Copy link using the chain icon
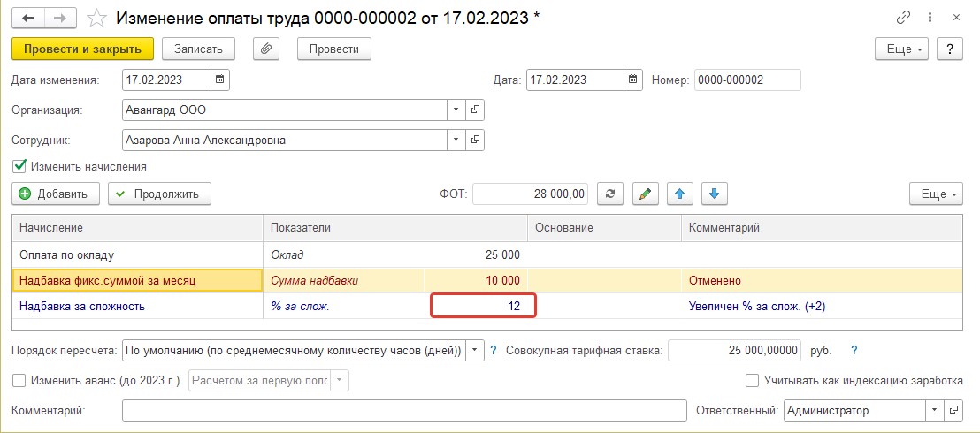980x433 pixels. point(903,19)
